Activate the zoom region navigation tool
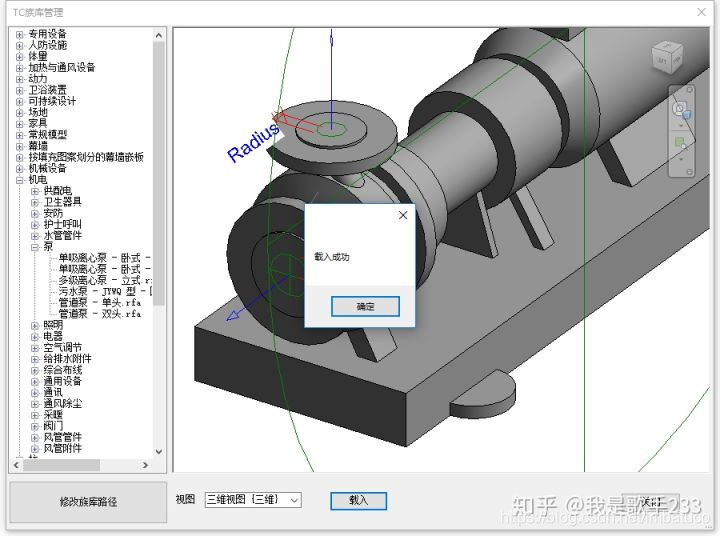 [680, 143]
